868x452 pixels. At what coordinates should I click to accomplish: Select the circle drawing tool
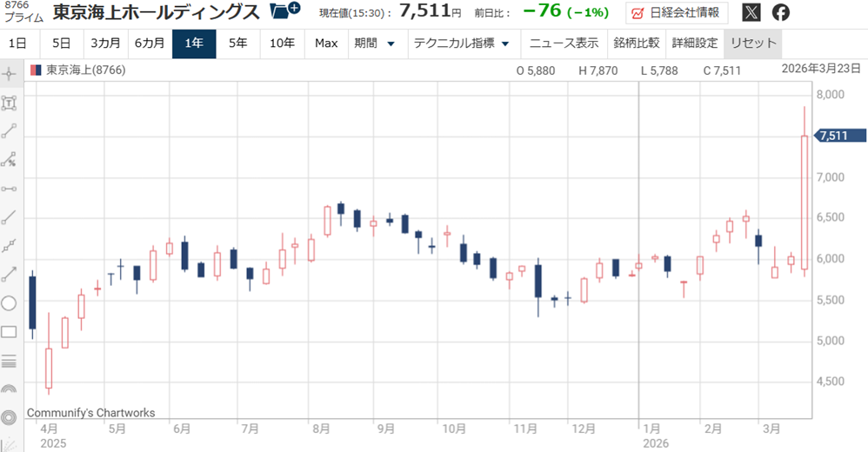pos(10,303)
